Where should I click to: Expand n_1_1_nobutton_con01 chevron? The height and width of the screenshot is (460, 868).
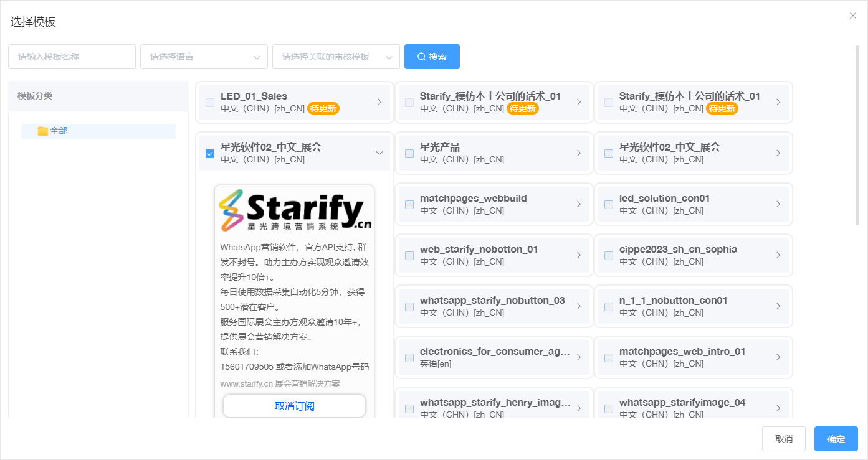(778, 306)
